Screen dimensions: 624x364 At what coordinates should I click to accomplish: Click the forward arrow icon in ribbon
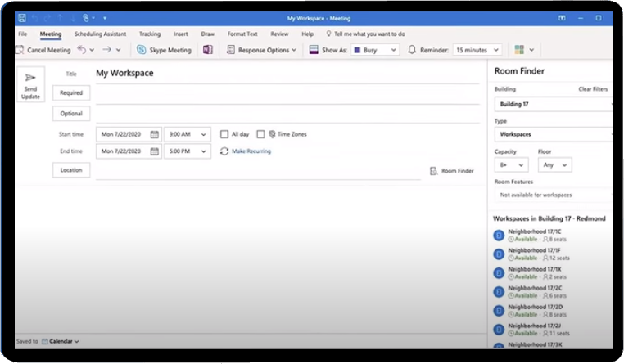click(x=106, y=50)
